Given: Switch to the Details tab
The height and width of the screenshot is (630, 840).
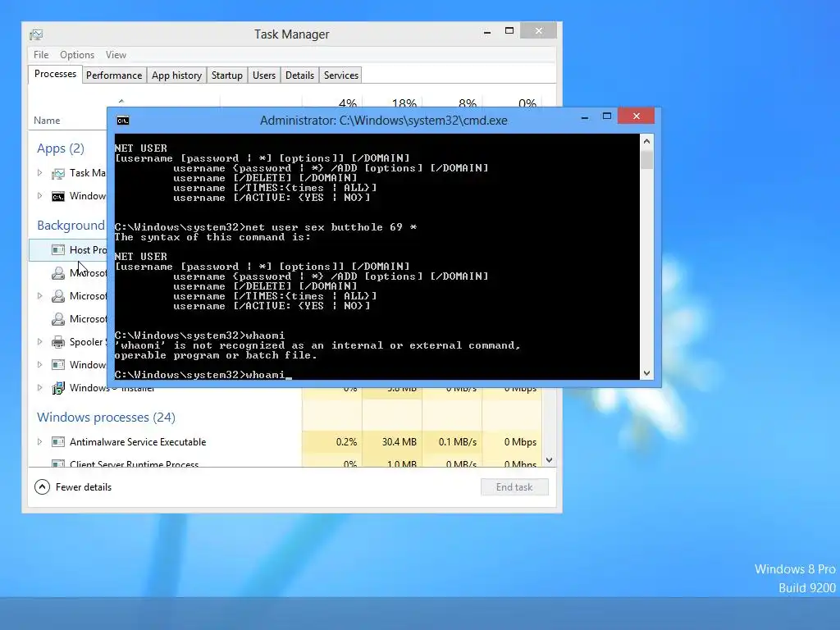Looking at the screenshot, I should (299, 75).
